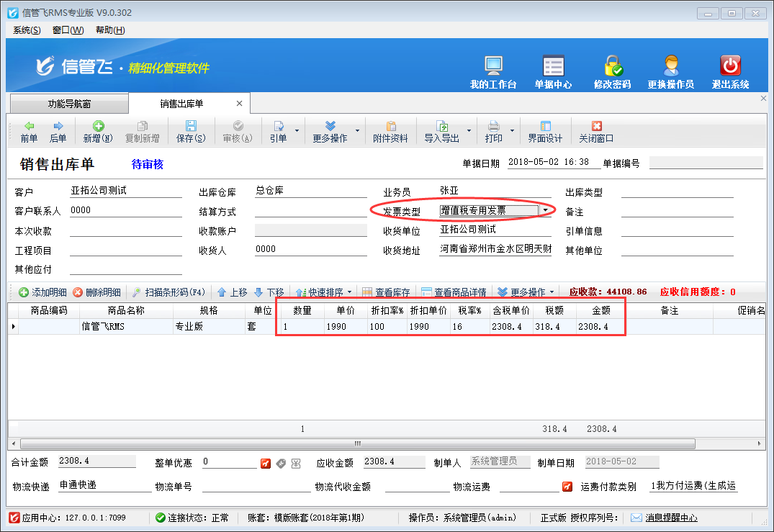Open the 系统(S) menu
This screenshot has width=774, height=532.
coord(27,30)
